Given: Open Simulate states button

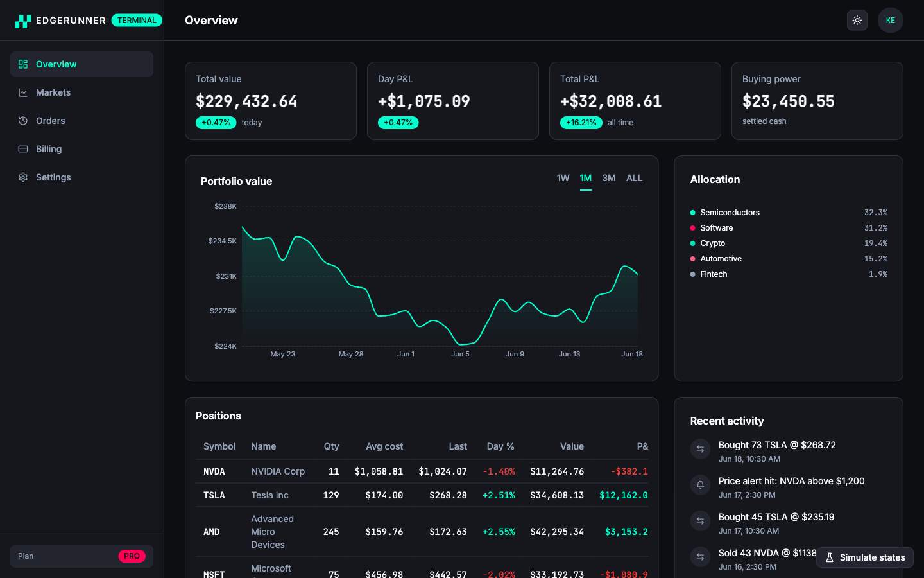Looking at the screenshot, I should click(865, 557).
